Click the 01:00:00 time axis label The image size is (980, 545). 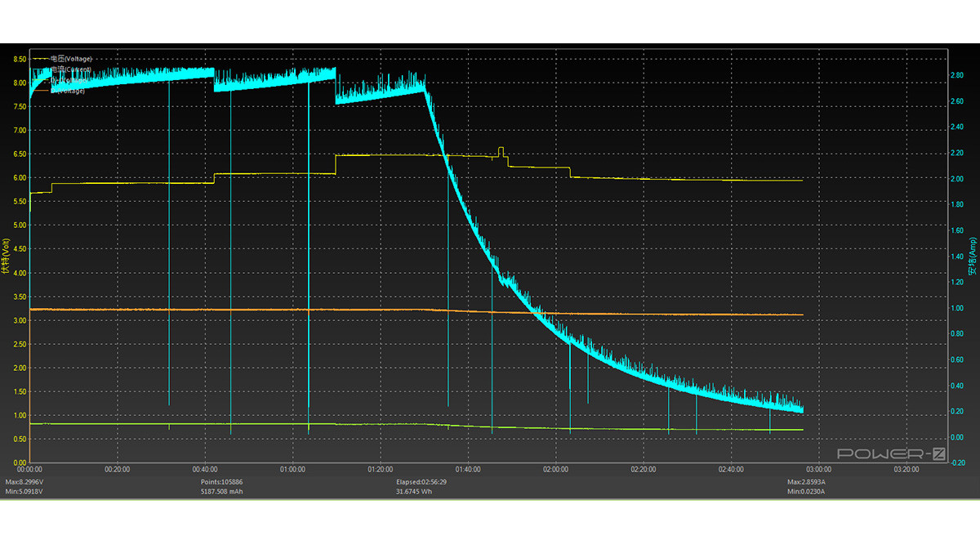coord(292,470)
